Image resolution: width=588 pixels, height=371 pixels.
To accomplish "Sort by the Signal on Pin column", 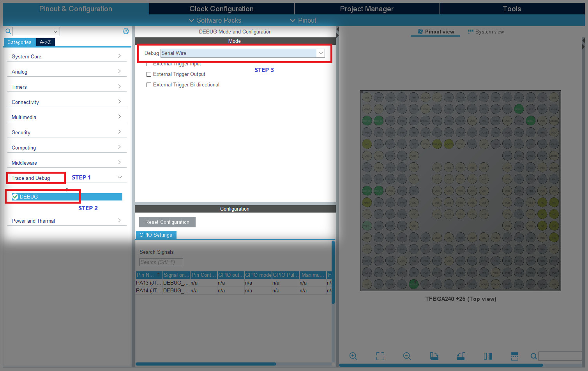I will 176,275.
